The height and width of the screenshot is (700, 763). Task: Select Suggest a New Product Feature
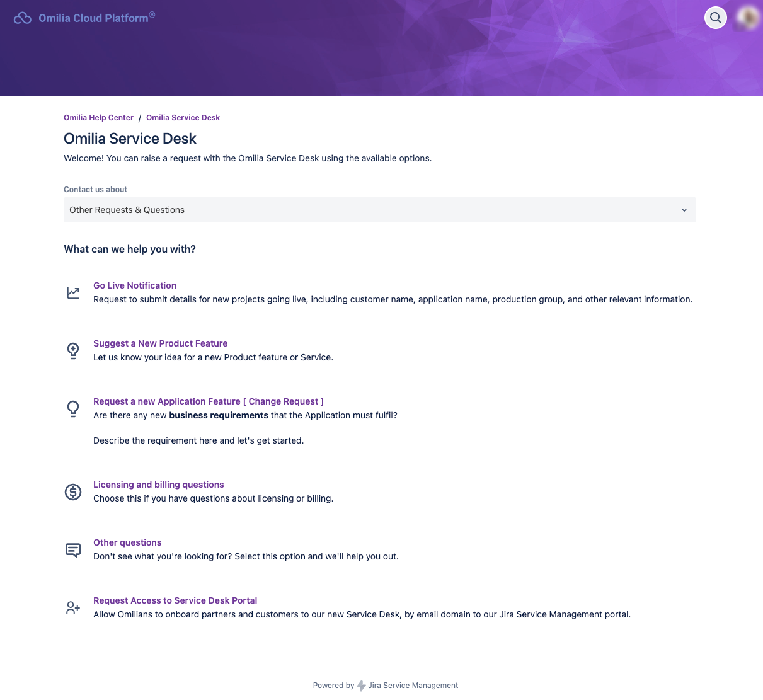(160, 343)
